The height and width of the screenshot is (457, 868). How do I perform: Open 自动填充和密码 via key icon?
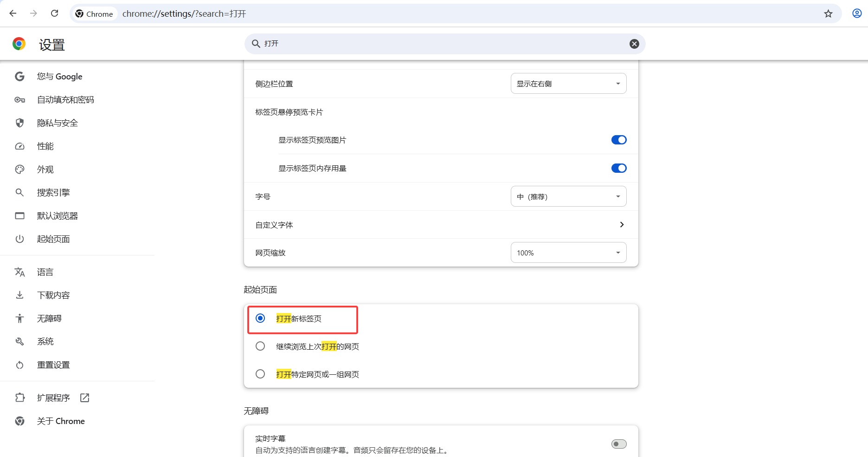(19, 99)
